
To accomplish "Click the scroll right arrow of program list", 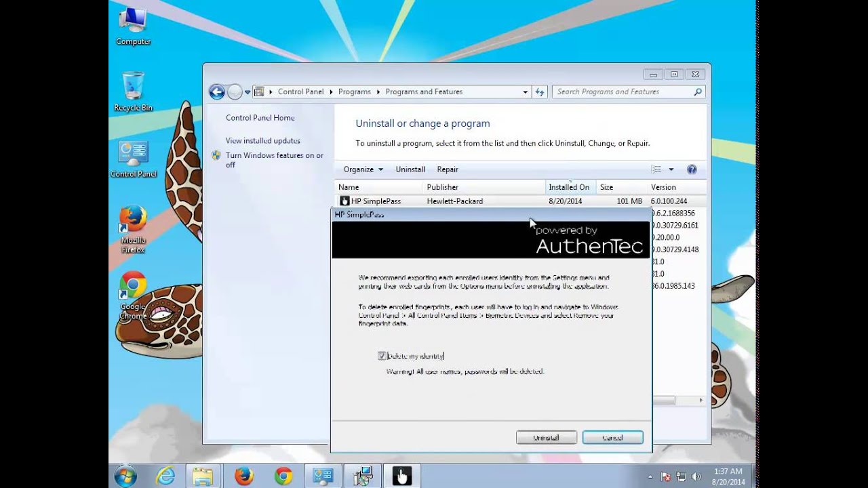I will pos(701,401).
